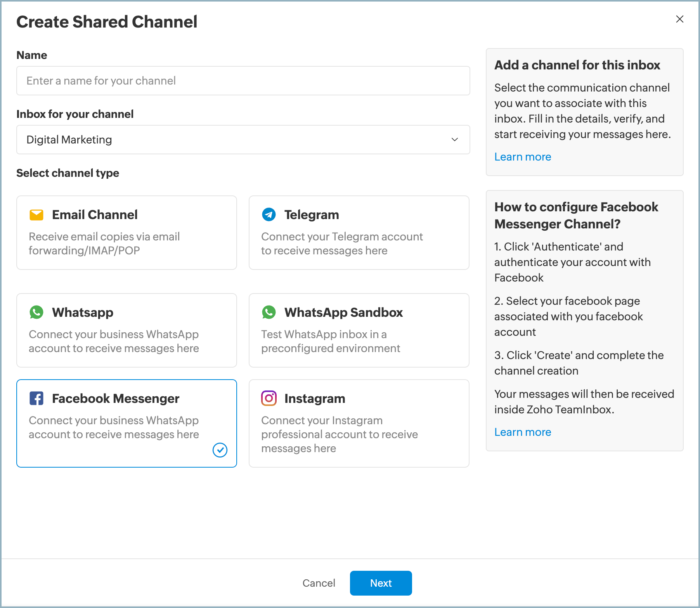Screen dimensions: 700x608
Task: Click 'Select the communication channel' help paragraph
Action: click(582, 111)
